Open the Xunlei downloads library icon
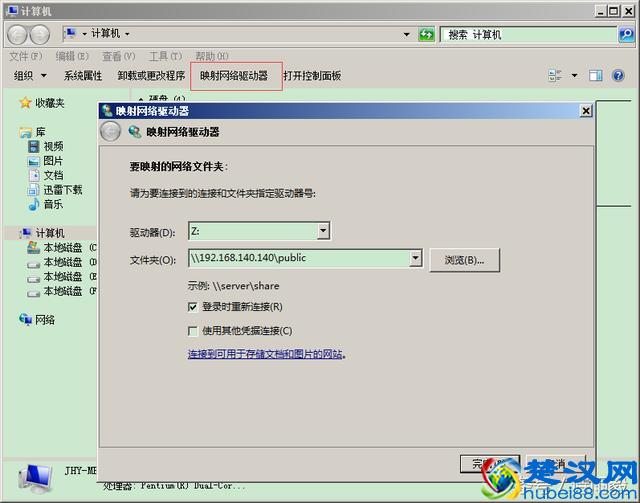The height and width of the screenshot is (503, 640). coord(33,190)
